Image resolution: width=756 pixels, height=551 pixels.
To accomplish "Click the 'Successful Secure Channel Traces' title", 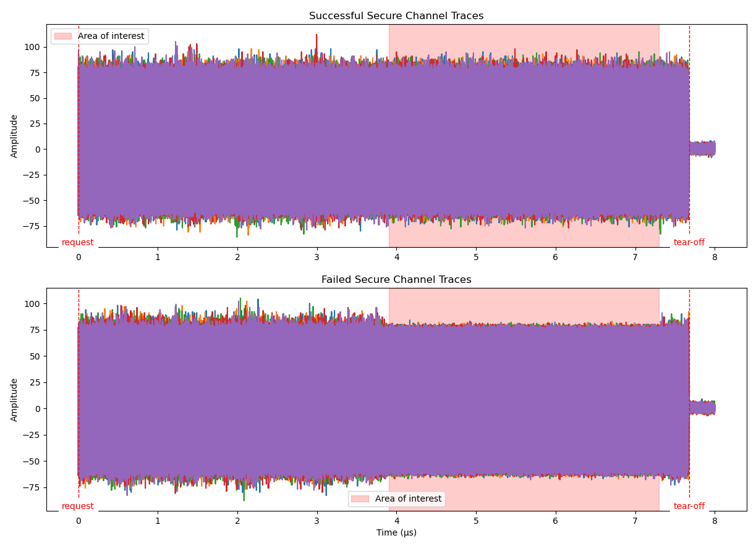I will pyautogui.click(x=396, y=16).
